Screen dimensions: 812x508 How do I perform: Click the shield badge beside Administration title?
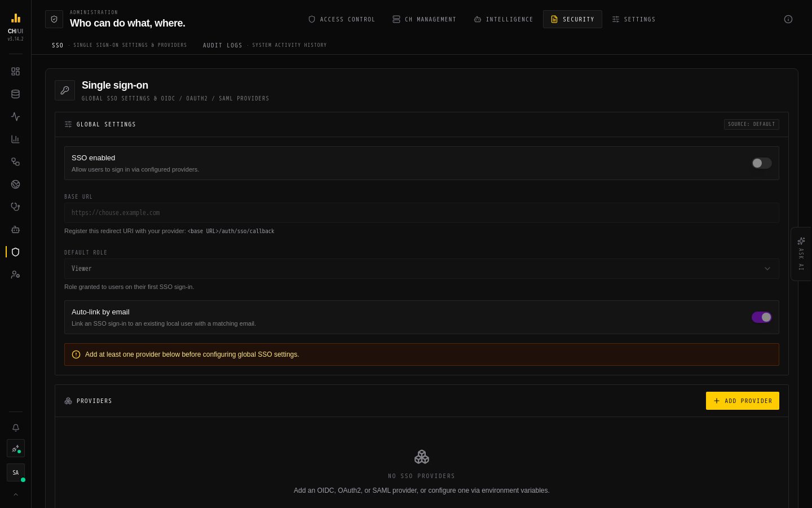[x=54, y=19]
